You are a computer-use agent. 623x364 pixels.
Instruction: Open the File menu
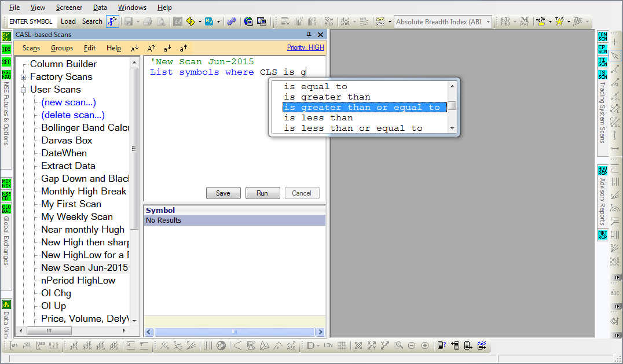point(14,8)
